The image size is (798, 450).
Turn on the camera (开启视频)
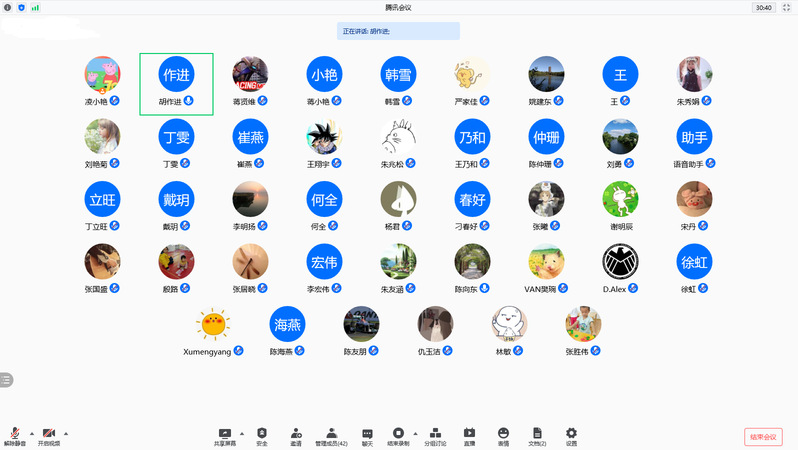click(x=49, y=436)
